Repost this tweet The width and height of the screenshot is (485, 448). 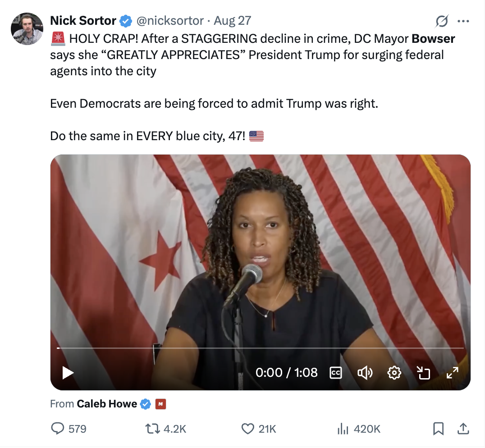[x=154, y=429]
